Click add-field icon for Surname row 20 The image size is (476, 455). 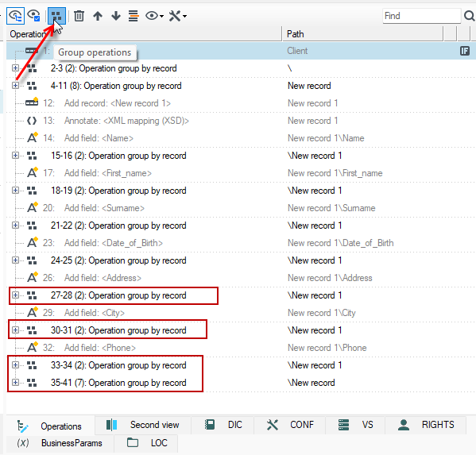point(32,207)
